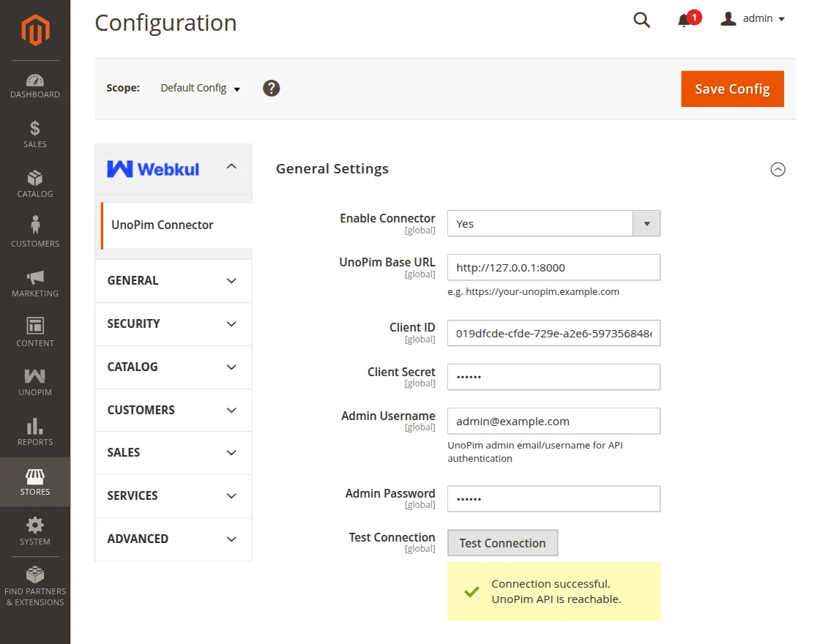
Task: Open the System sidebar menu
Action: [35, 531]
